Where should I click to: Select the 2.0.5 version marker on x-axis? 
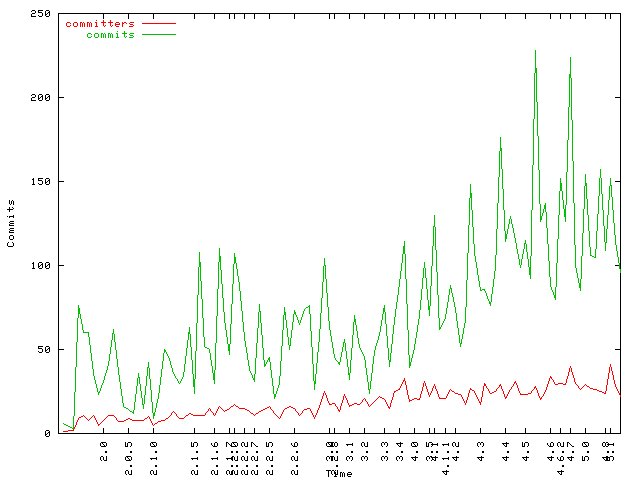pyautogui.click(x=130, y=453)
